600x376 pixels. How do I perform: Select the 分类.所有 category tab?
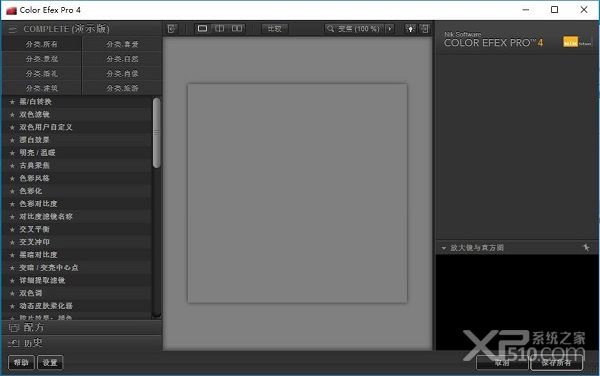click(42, 44)
